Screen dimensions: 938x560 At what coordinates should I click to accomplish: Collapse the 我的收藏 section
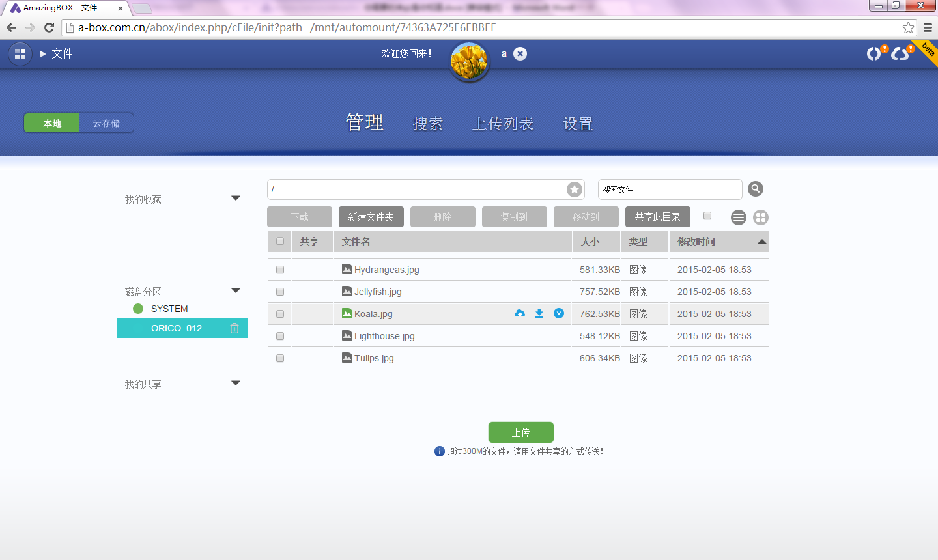[236, 199]
